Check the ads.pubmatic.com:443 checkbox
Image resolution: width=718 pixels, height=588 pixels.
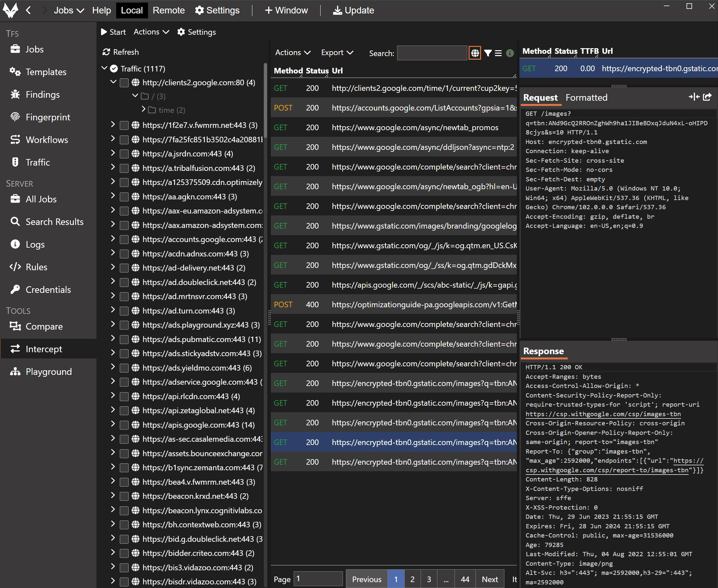pyautogui.click(x=124, y=339)
